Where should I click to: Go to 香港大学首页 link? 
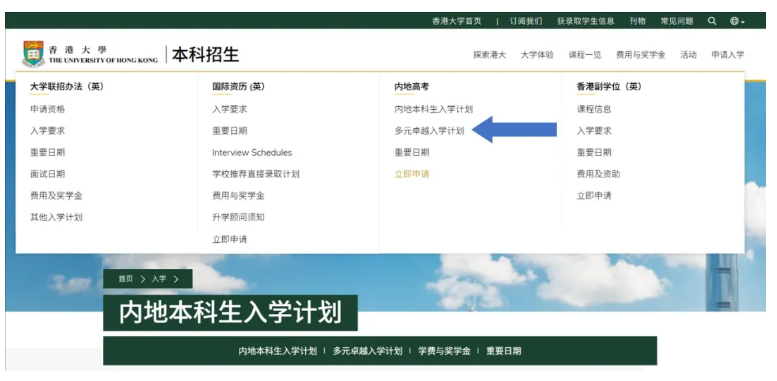(x=457, y=21)
